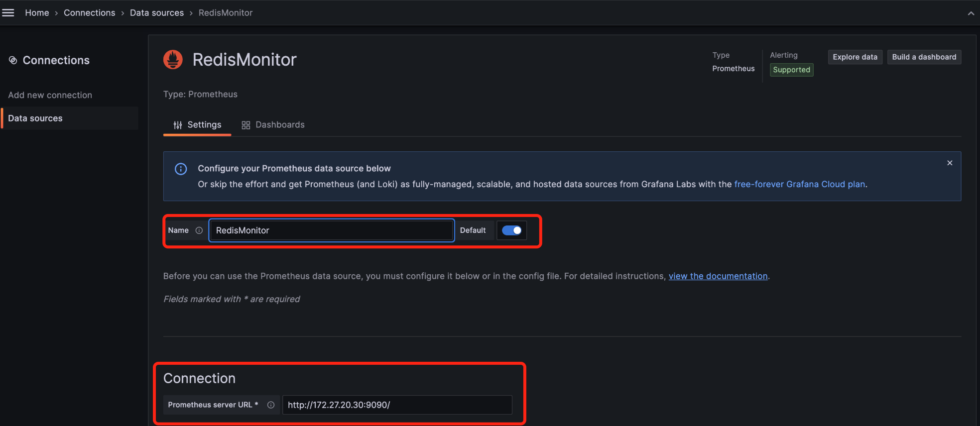Open view the documentation link
980x426 pixels.
[718, 276]
